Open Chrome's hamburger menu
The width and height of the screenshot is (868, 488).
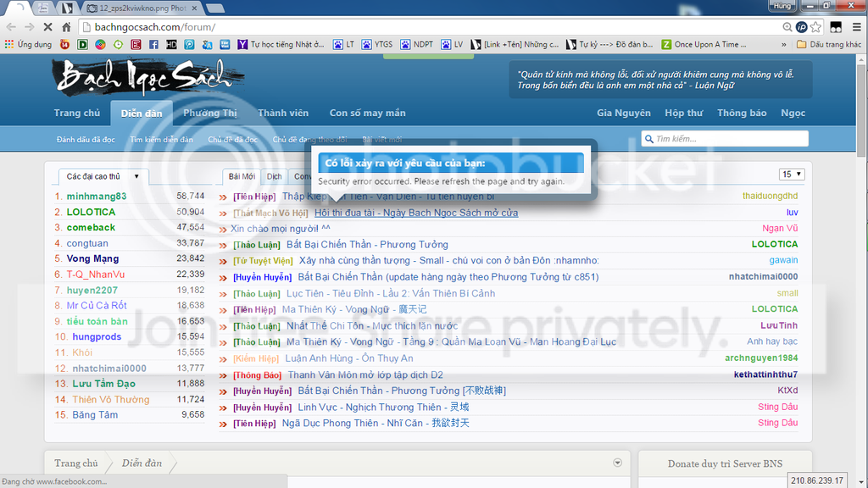[x=855, y=27]
